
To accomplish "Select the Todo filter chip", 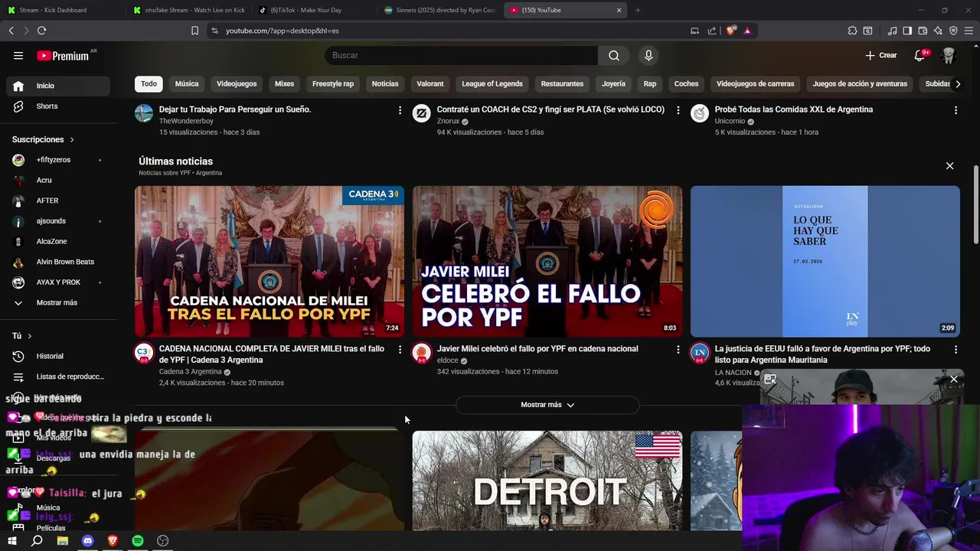I will click(x=149, y=83).
